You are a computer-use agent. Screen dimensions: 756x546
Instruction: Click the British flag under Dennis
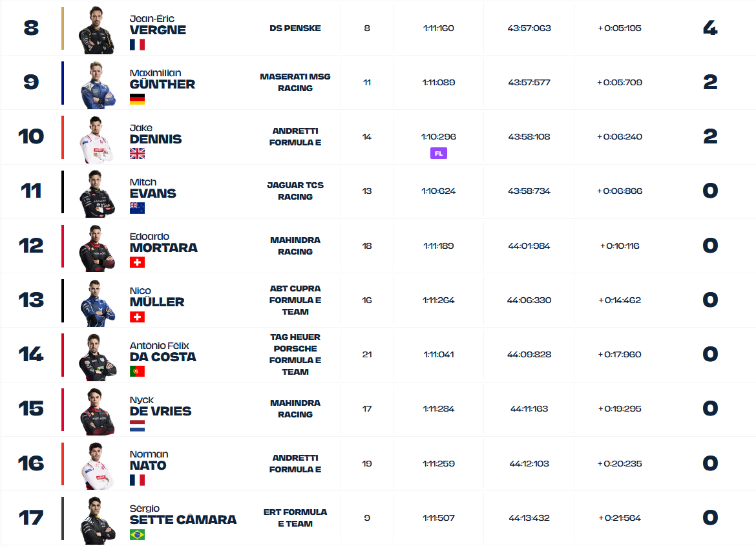[x=137, y=153]
